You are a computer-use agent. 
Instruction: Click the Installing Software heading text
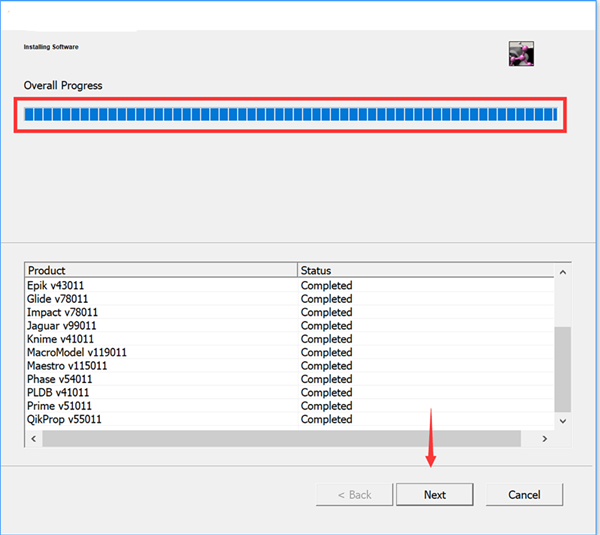(51, 47)
